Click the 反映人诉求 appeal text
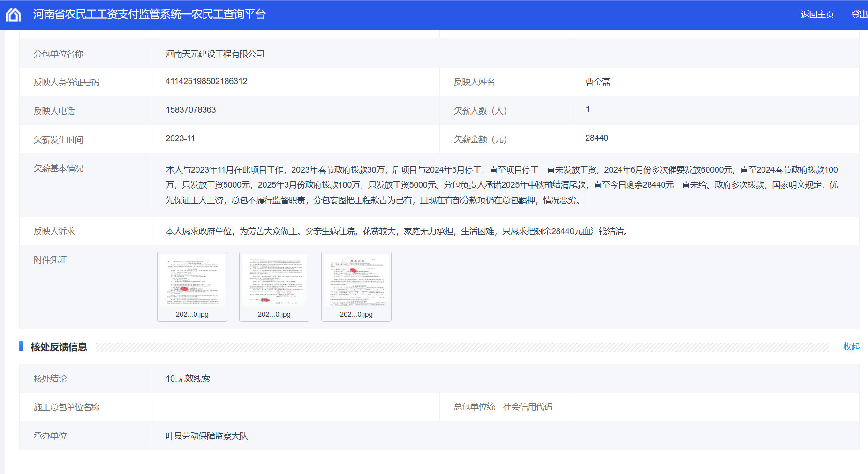The height and width of the screenshot is (474, 868). (399, 231)
